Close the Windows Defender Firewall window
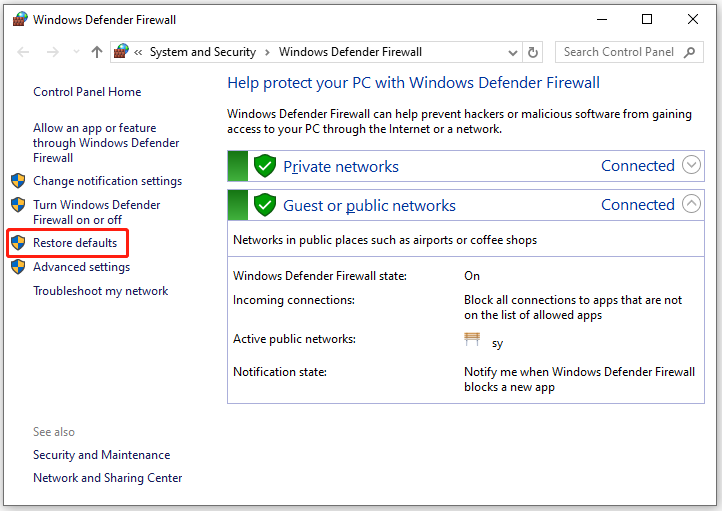The height and width of the screenshot is (511, 722). (693, 19)
